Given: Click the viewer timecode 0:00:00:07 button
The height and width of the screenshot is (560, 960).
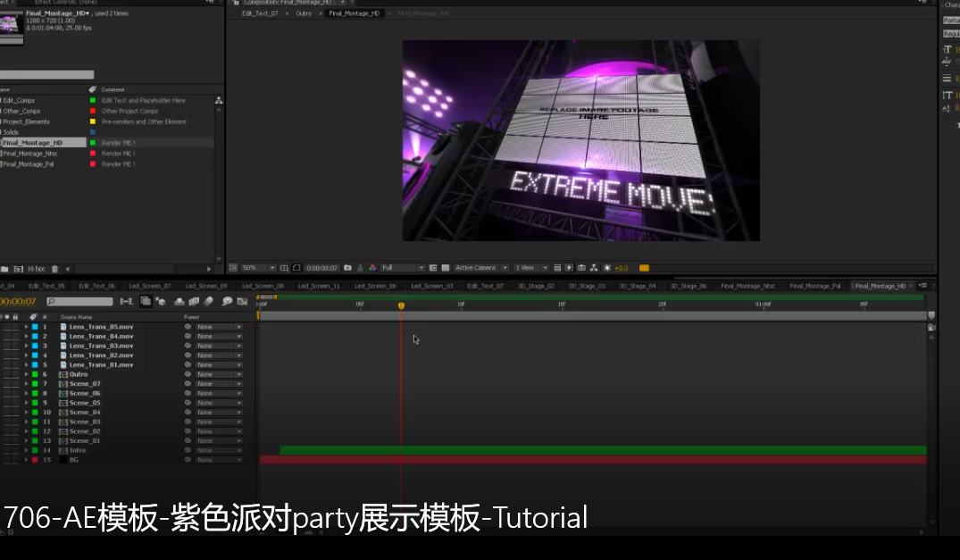Looking at the screenshot, I should pos(322,268).
